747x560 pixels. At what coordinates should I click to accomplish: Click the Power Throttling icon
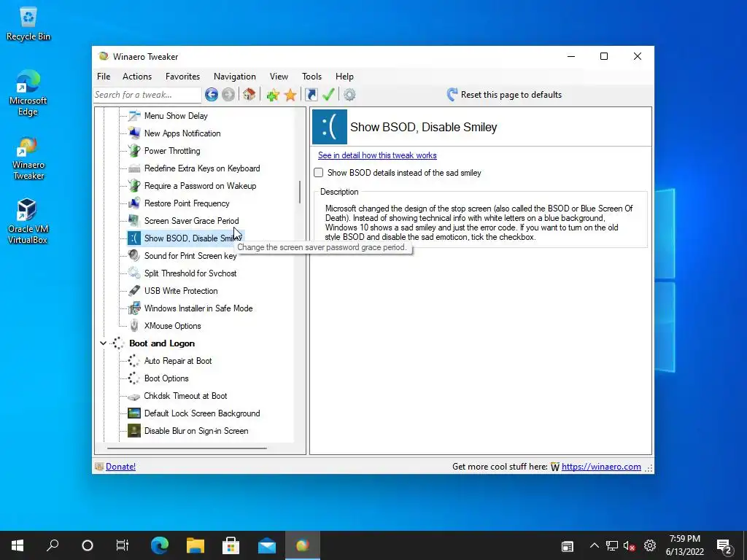click(x=134, y=151)
